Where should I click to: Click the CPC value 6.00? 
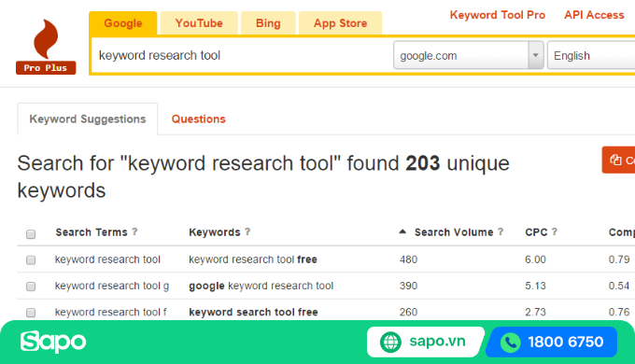click(535, 259)
